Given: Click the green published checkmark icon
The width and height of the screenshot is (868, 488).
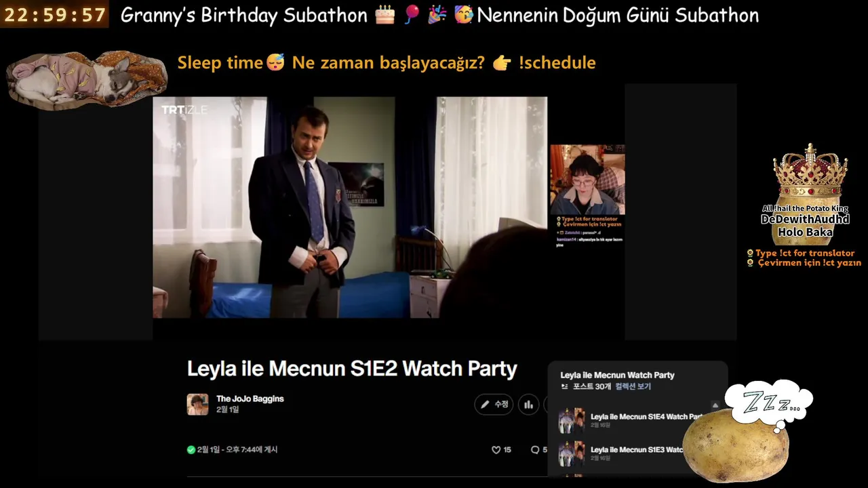Looking at the screenshot, I should [x=191, y=449].
